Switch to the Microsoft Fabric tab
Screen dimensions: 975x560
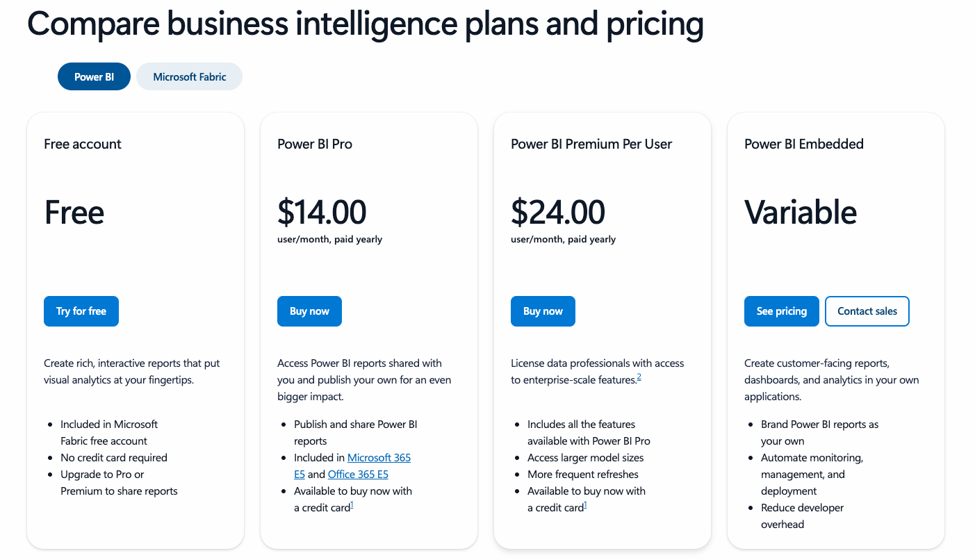(x=189, y=76)
